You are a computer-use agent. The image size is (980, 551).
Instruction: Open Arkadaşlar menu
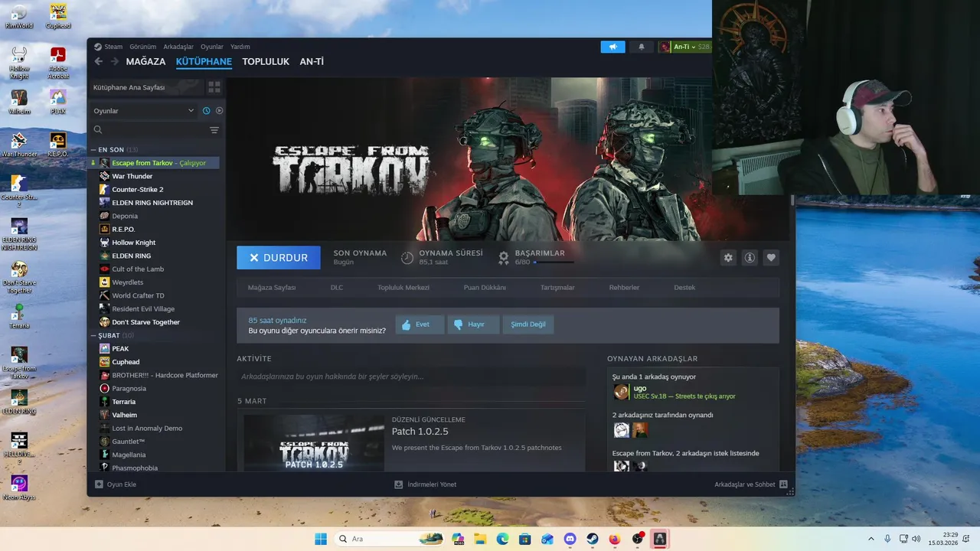[x=178, y=47]
